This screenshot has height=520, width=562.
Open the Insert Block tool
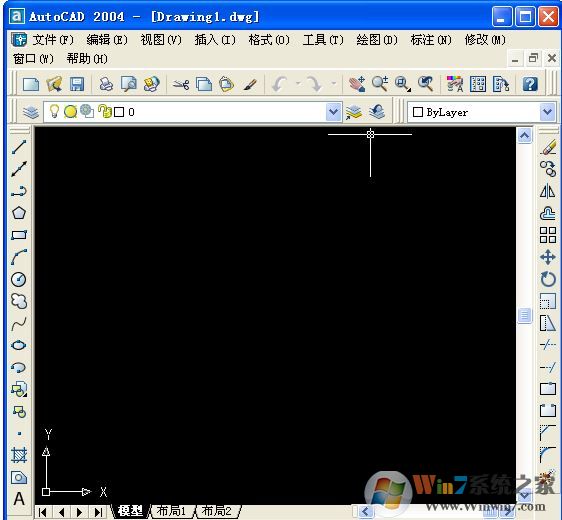19,390
